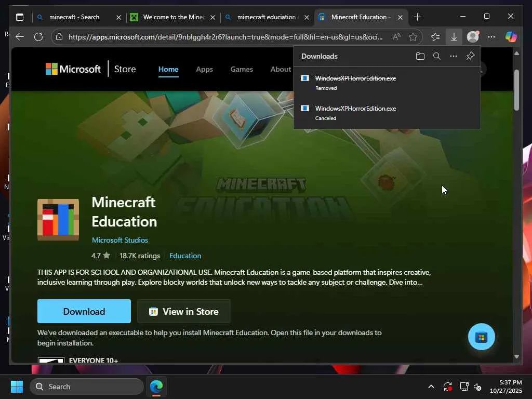The image size is (532, 399).
Task: Click the Edge icon in taskbar
Action: (156, 387)
